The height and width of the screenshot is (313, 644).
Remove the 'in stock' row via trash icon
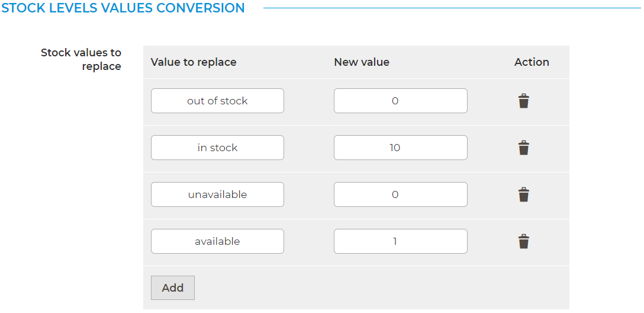pyautogui.click(x=523, y=148)
